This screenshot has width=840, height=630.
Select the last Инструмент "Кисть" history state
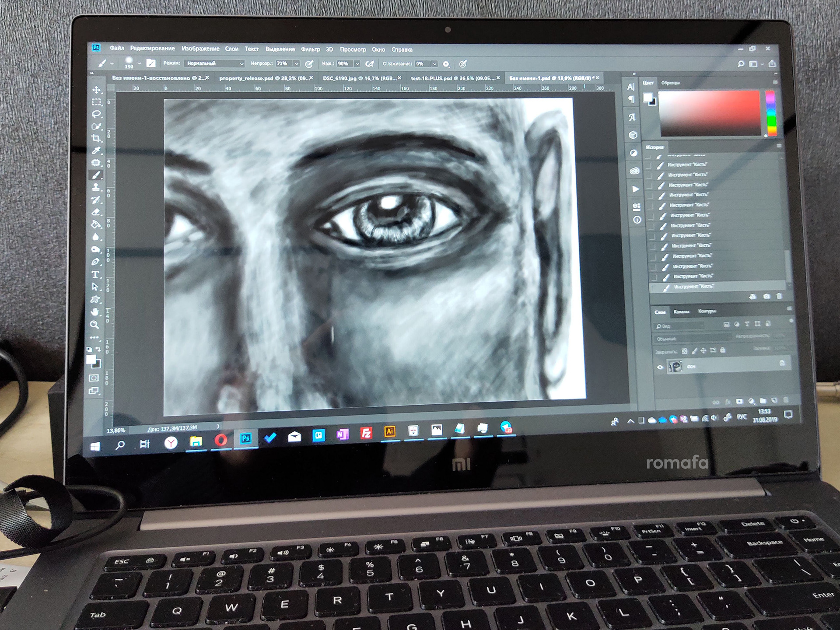pos(717,287)
